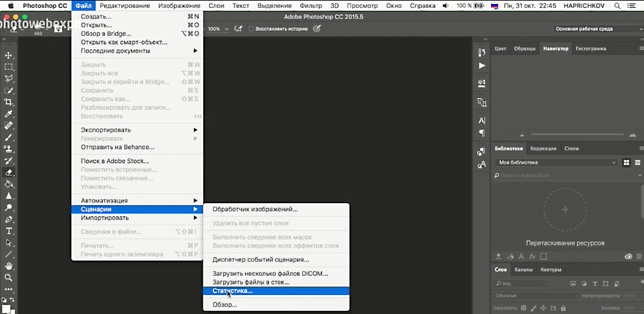The height and width of the screenshot is (314, 644).
Task: Open the Вид layer filter dropdown
Action: pos(520,284)
